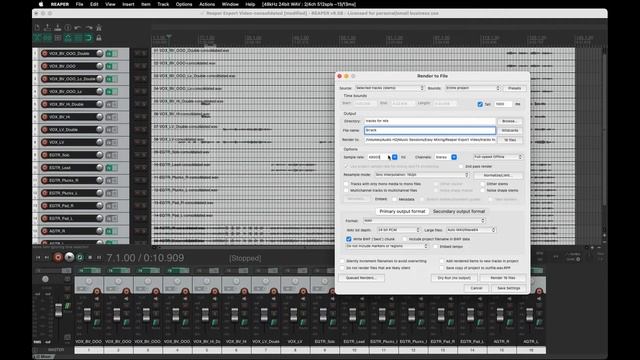
Task: Switch to Secondary output format tab
Action: pos(459,211)
